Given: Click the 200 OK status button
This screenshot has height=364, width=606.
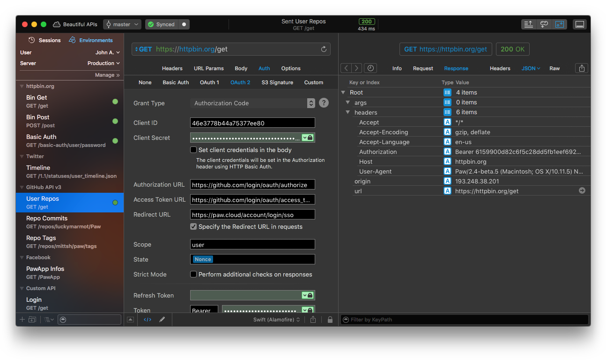Looking at the screenshot, I should [x=513, y=49].
